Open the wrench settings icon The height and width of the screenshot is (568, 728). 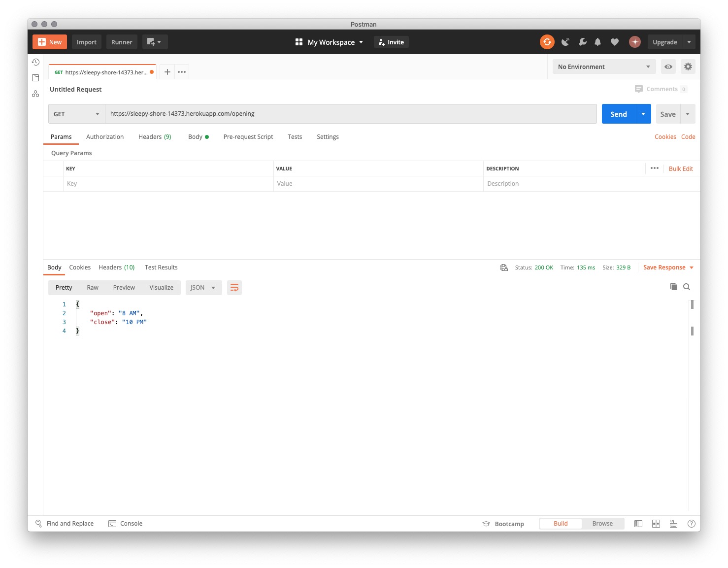[582, 42]
